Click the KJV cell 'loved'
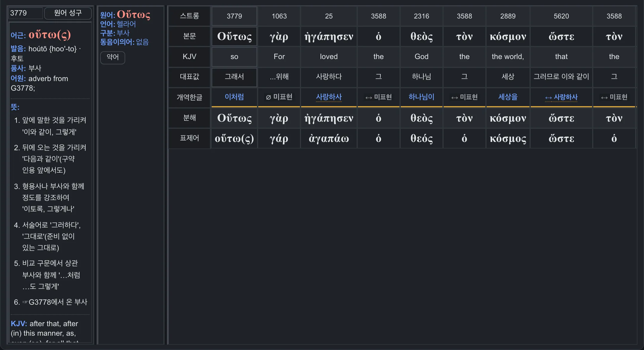This screenshot has height=350, width=644. click(x=329, y=57)
